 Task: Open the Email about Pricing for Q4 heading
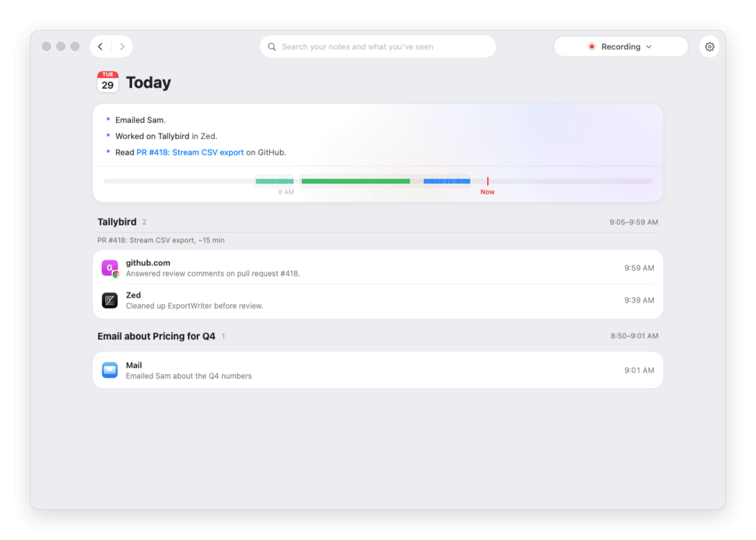(x=156, y=336)
